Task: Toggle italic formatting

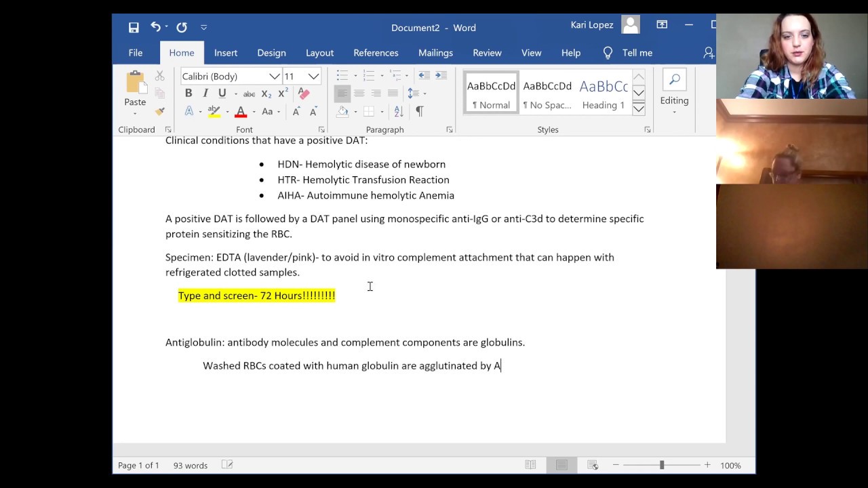Action: pyautogui.click(x=205, y=94)
